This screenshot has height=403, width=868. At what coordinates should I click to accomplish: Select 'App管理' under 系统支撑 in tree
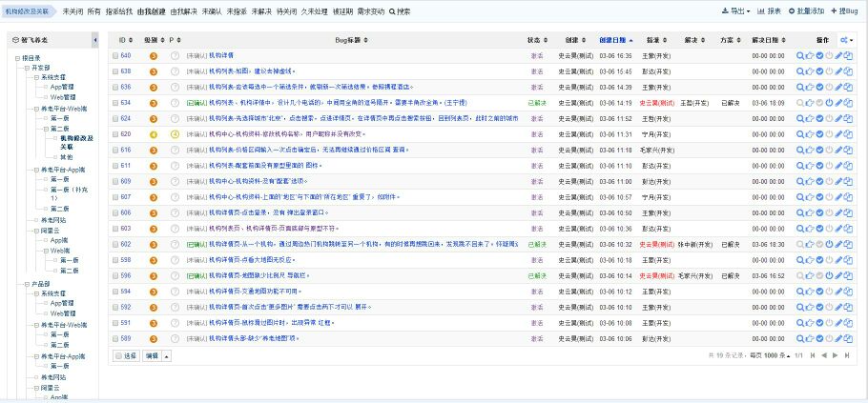pyautogui.click(x=62, y=87)
